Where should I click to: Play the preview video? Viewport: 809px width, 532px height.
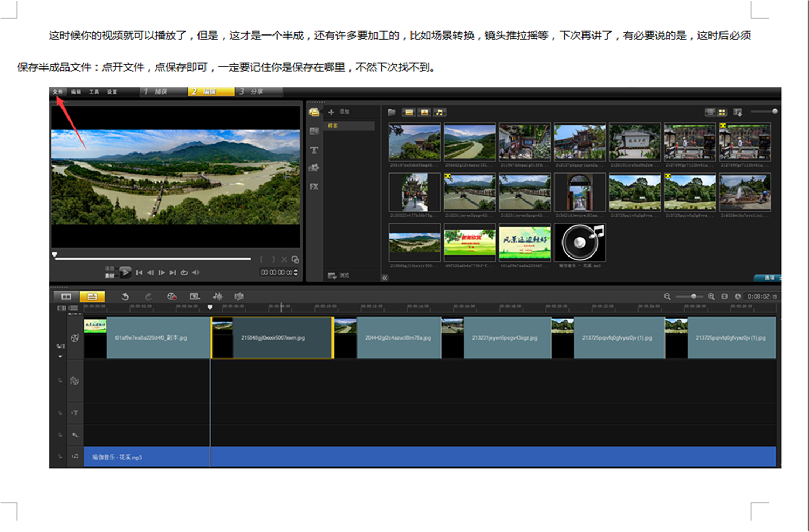125,272
